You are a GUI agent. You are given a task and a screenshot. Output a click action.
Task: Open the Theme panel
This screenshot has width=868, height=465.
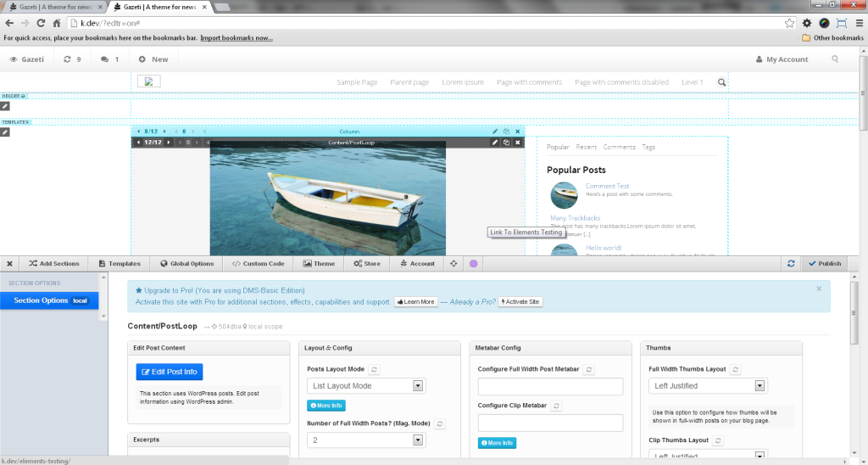[319, 264]
